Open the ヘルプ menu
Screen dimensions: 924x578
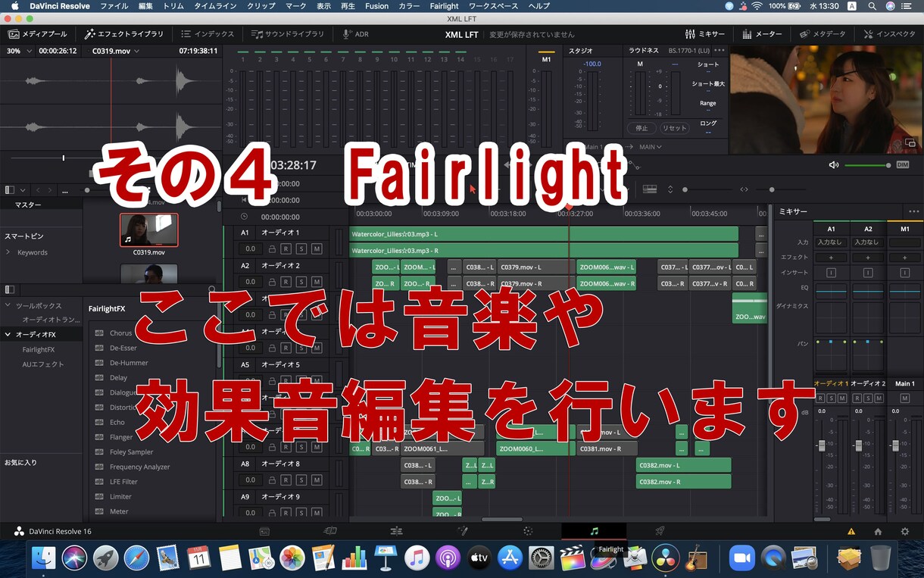539,6
